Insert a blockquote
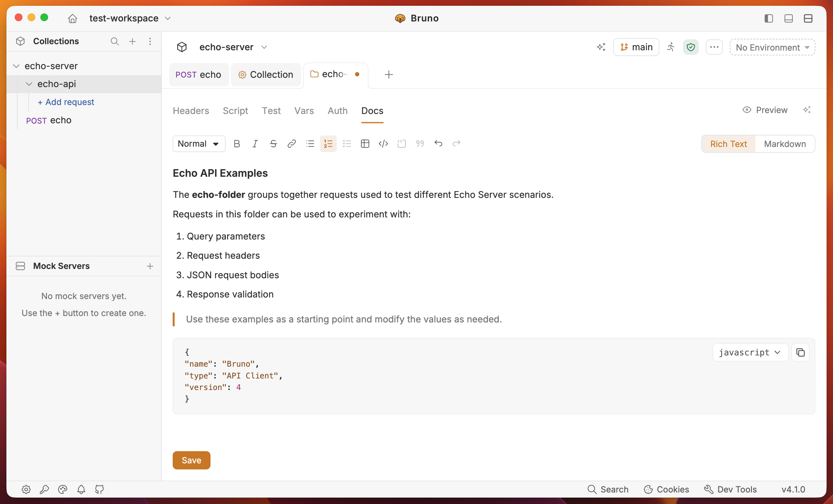The width and height of the screenshot is (833, 504). pyautogui.click(x=419, y=144)
